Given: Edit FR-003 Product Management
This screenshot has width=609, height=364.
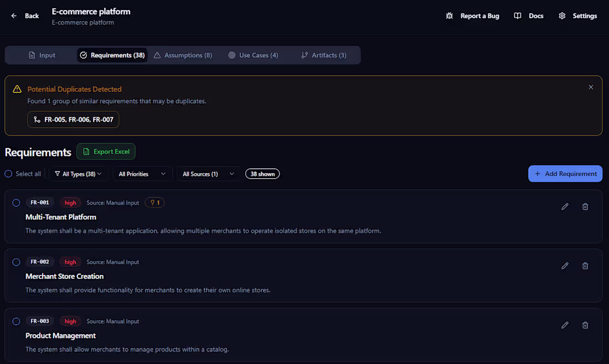Looking at the screenshot, I should pos(565,325).
